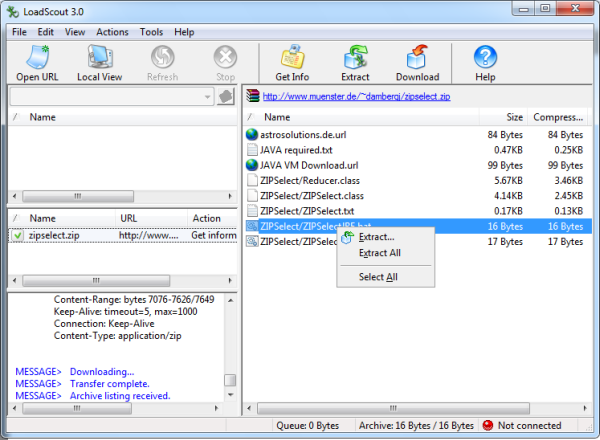Viewport: 600px width, 440px height.
Task: Click the 'Queue: 0 Bytes' status entry
Action: [308, 425]
